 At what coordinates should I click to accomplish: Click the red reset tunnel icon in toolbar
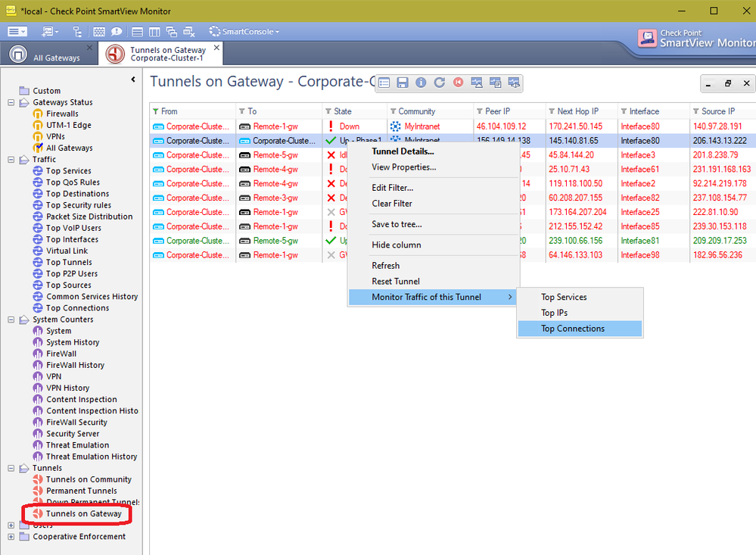click(x=458, y=83)
